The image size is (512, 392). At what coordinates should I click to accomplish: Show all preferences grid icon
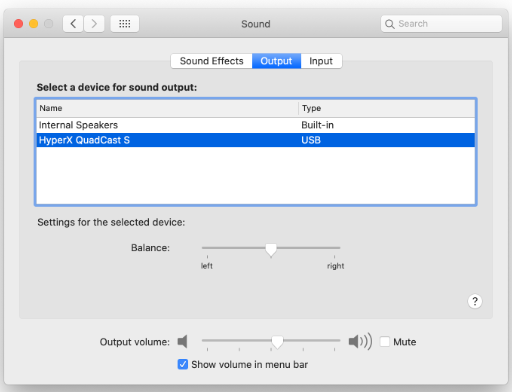(125, 24)
